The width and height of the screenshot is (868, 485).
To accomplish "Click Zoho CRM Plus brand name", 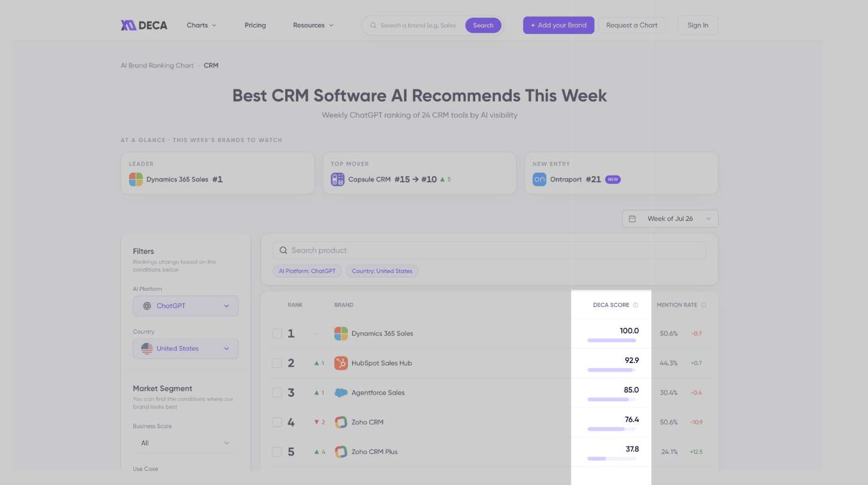I will click(374, 452).
